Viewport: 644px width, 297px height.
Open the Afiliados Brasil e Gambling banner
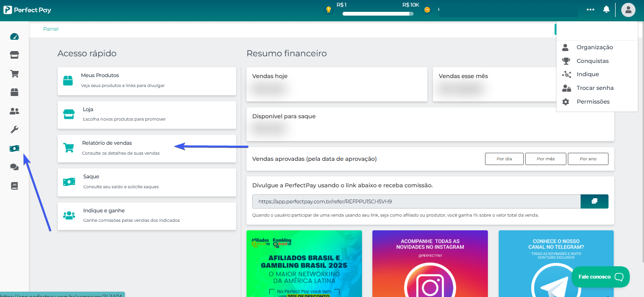(304, 263)
